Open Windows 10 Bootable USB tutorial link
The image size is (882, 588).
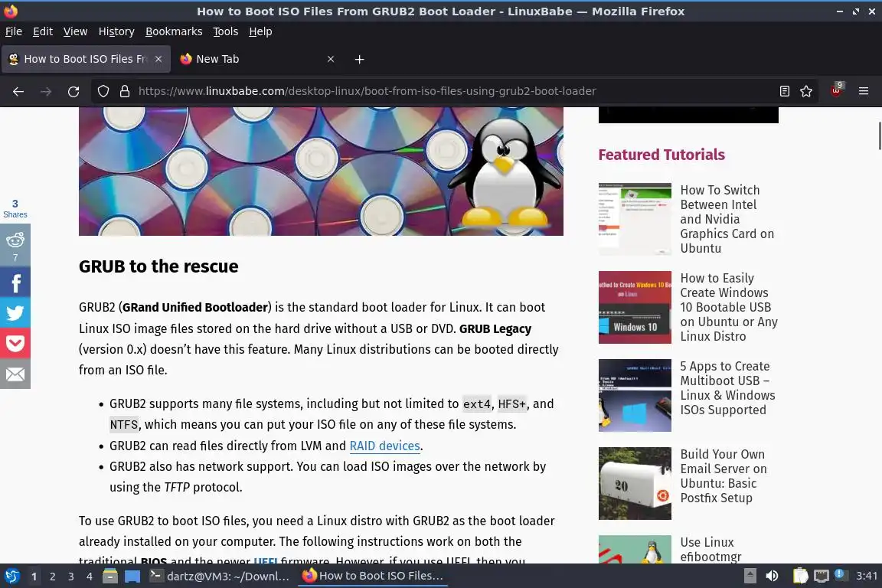click(729, 307)
